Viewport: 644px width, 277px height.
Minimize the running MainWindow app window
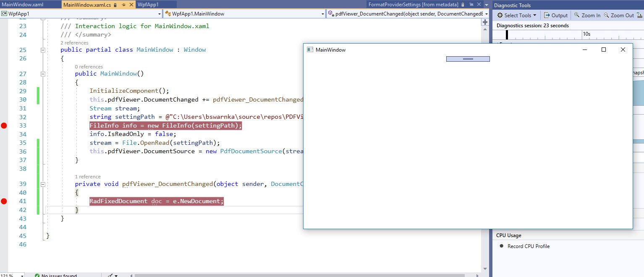584,50
